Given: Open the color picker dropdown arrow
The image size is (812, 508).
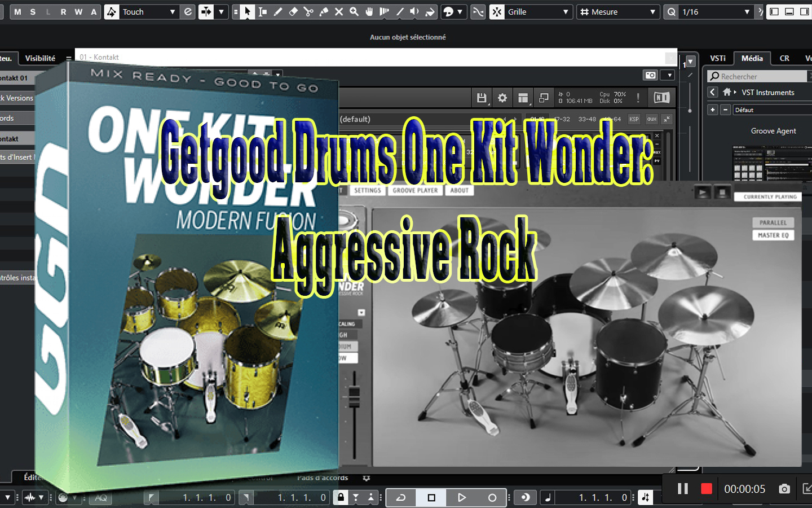Looking at the screenshot, I should click(461, 12).
